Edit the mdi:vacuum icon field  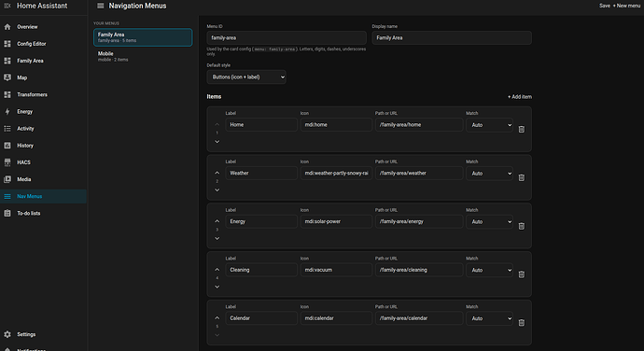(336, 270)
